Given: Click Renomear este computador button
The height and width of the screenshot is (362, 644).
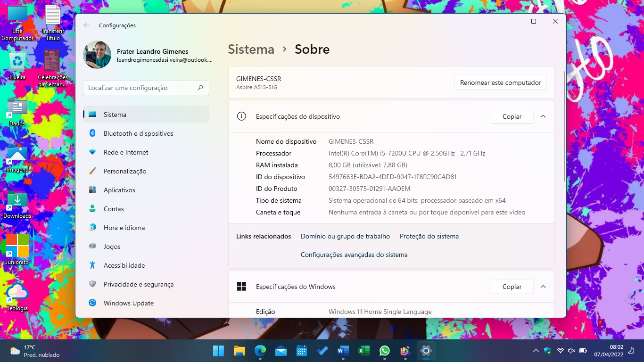Looking at the screenshot, I should pos(501,82).
